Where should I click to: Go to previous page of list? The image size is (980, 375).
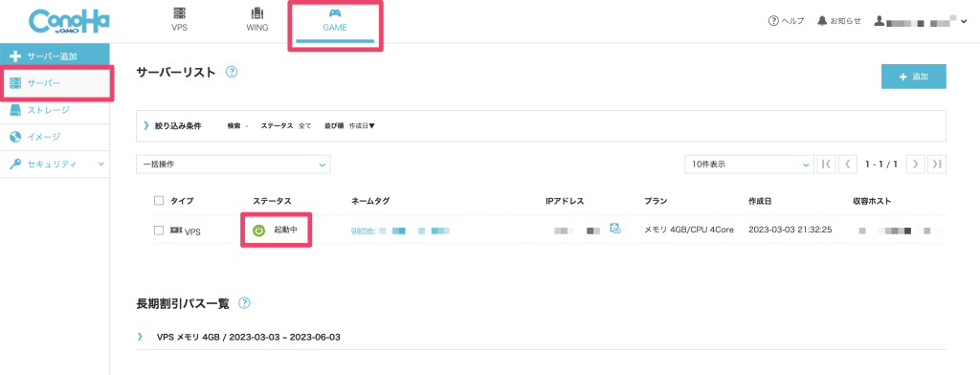(x=848, y=165)
